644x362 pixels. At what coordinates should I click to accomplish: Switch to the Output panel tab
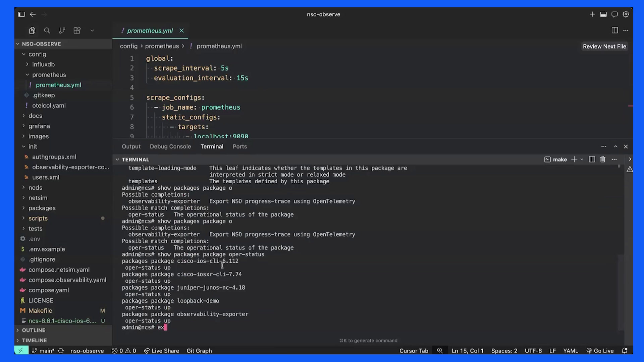click(131, 146)
